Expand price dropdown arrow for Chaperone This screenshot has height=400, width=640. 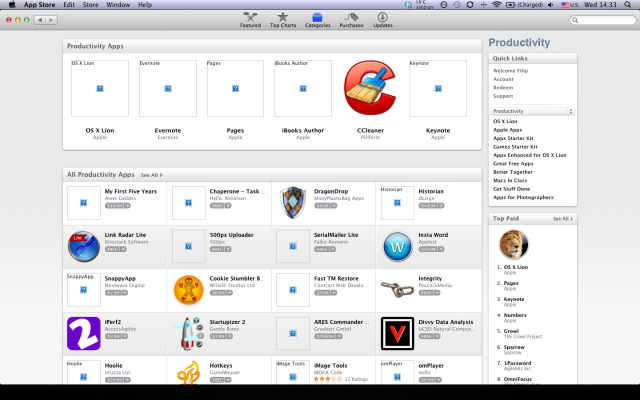[x=228, y=206]
